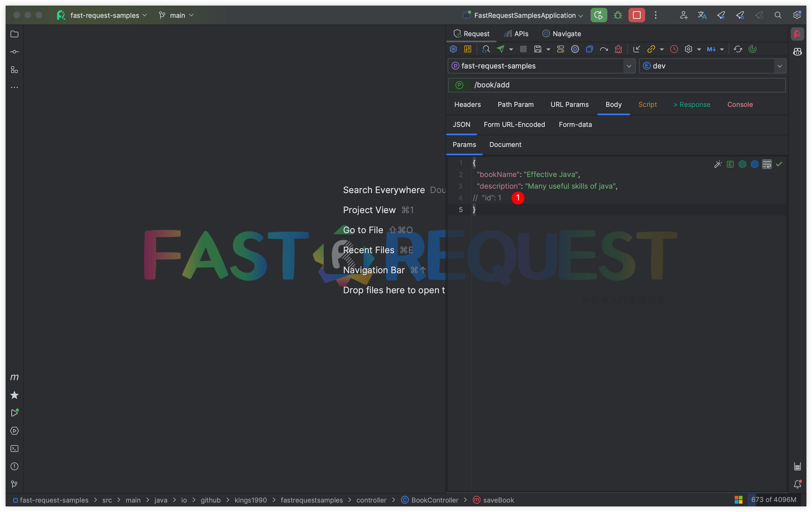Open the ChatGPT assistant with the green OpenAI icon
Screen dimensions: 812x512
[x=742, y=164]
